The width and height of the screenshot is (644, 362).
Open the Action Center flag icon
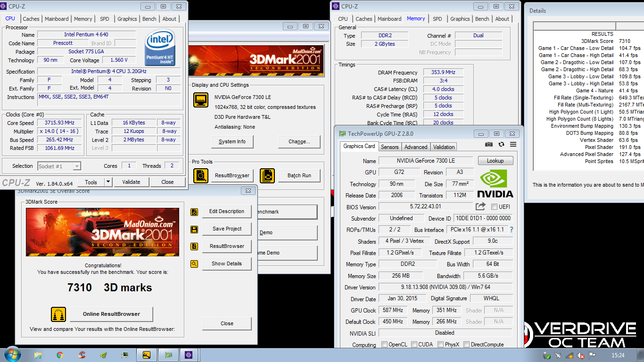pos(592,355)
